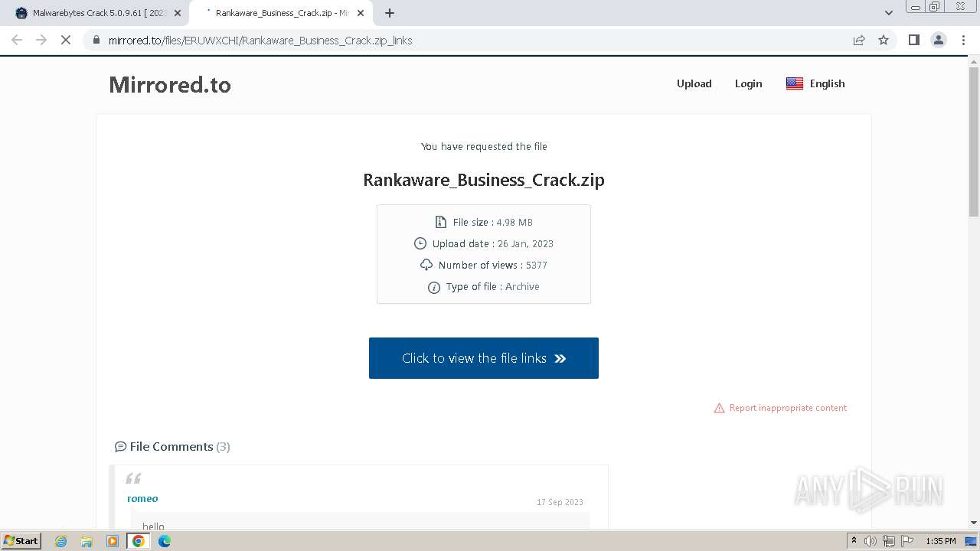Click the upload date clock icon
980x551 pixels.
point(420,243)
